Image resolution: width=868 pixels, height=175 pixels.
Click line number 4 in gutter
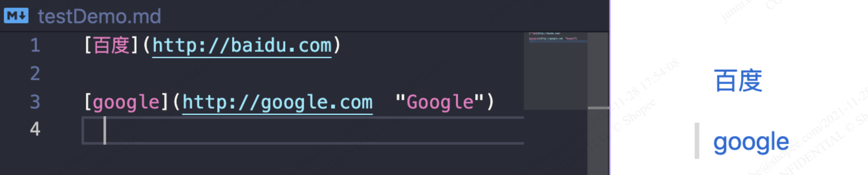click(x=35, y=129)
